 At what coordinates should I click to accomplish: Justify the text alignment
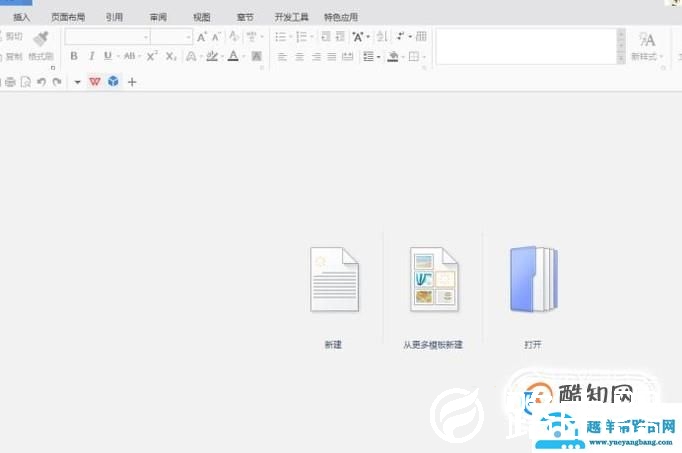pos(332,57)
